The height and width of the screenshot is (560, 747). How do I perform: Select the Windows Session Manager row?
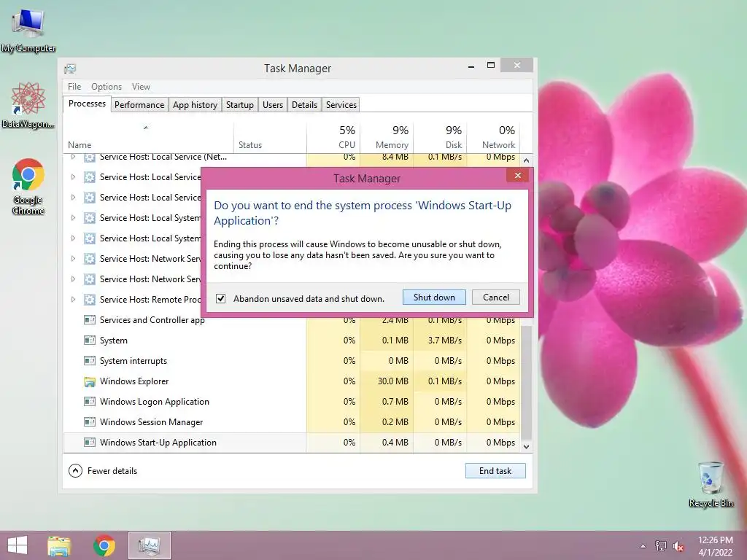point(292,422)
